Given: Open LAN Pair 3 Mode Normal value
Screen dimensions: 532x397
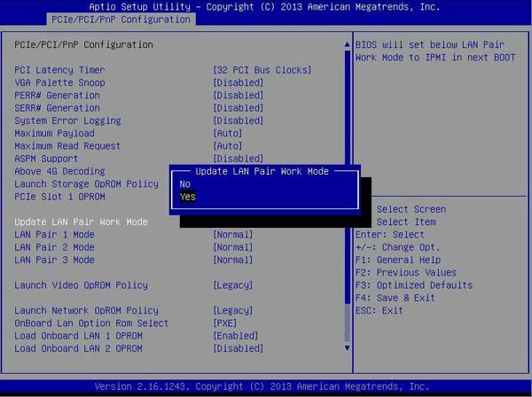Looking at the screenshot, I should 232,260.
